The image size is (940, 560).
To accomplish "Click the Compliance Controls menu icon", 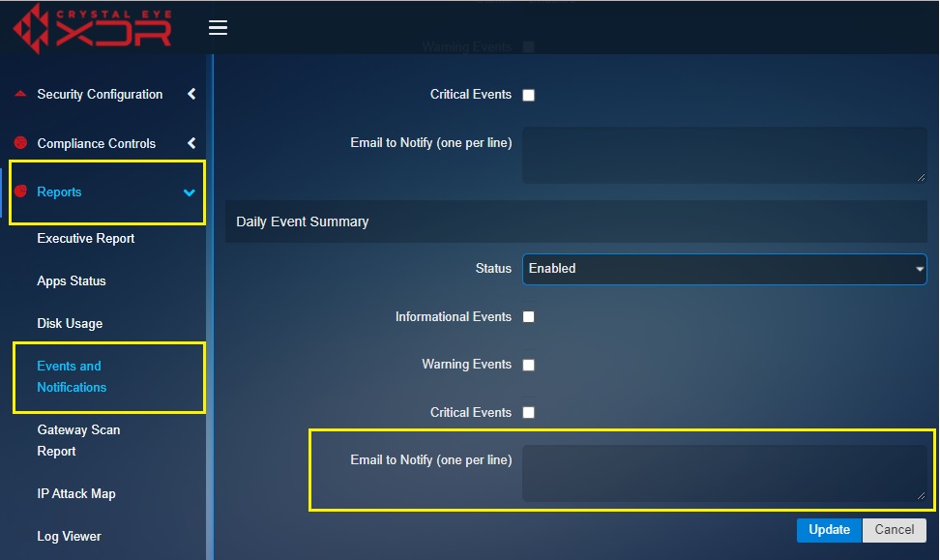I will (20, 143).
